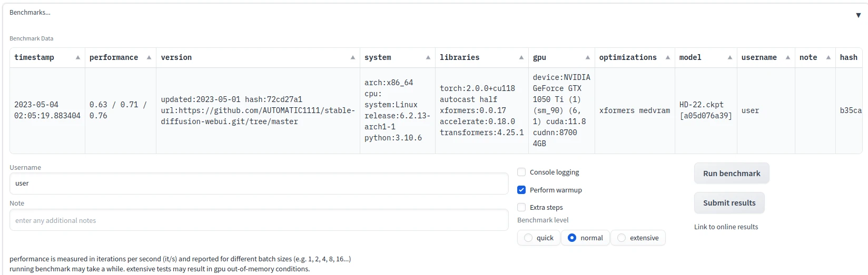Click the model column sort arrow

[730, 58]
